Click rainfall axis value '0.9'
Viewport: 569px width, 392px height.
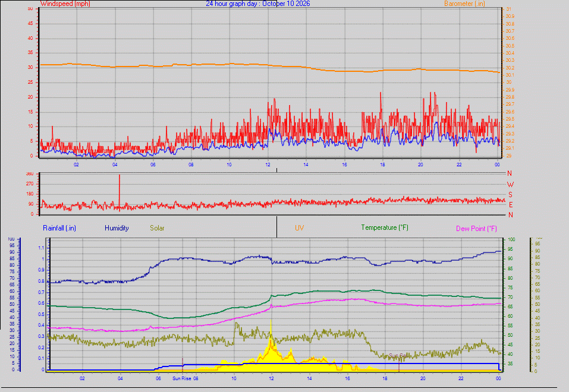pyautogui.click(x=40, y=270)
